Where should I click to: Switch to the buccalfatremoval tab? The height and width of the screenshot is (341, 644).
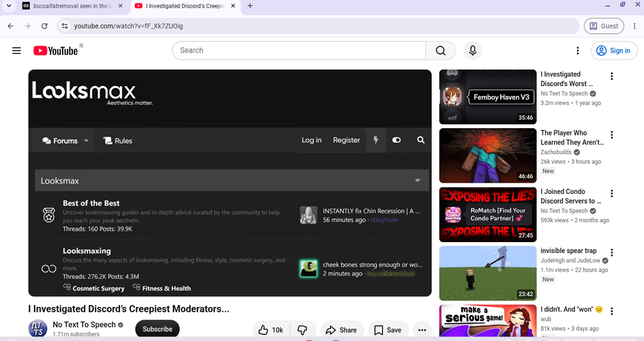(72, 5)
